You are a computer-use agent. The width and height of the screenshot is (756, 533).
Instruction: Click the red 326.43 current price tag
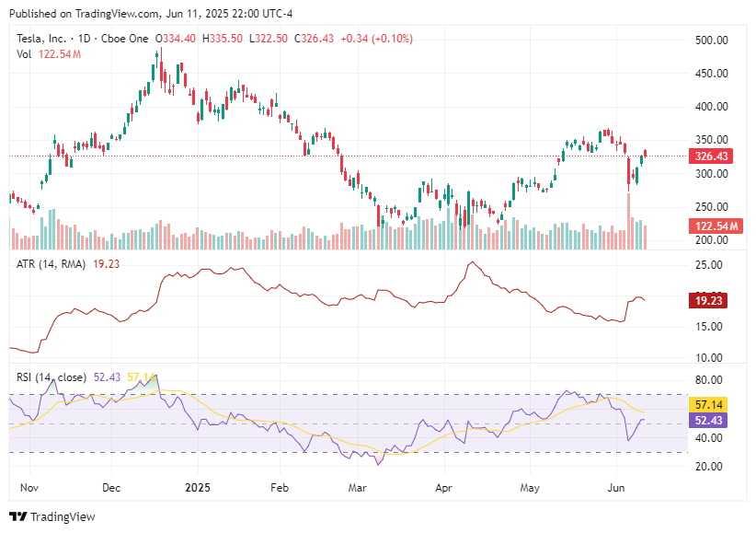(x=711, y=156)
